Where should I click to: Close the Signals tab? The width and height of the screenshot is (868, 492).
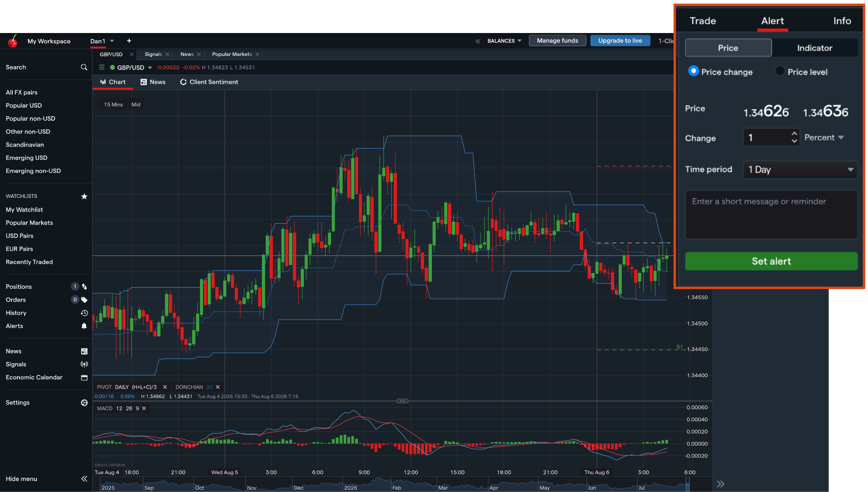[x=167, y=54]
